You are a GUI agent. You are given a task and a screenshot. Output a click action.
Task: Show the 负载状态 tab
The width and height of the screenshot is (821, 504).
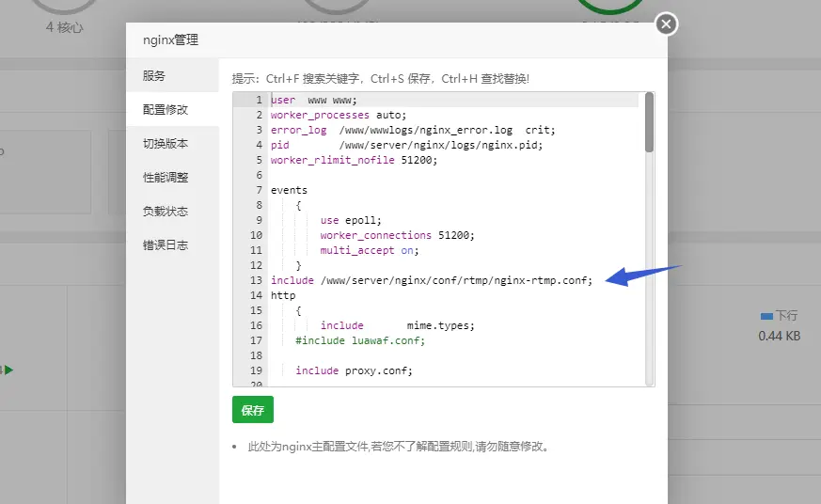coord(166,212)
